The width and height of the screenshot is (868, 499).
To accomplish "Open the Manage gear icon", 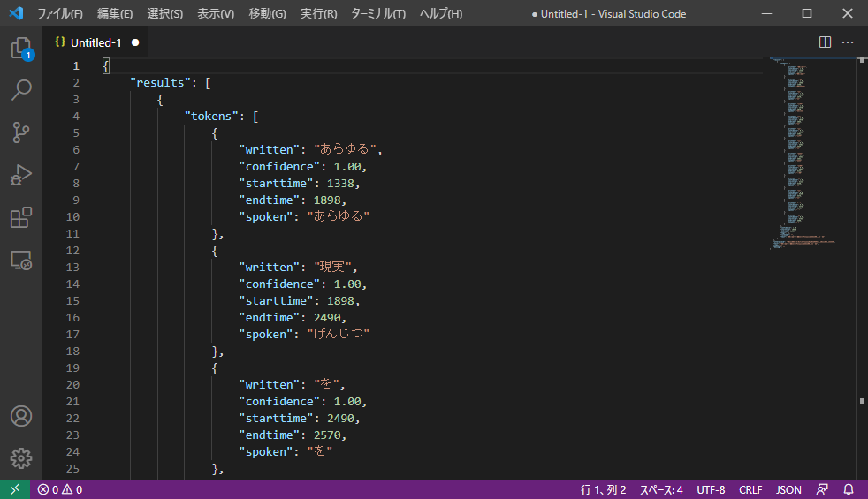I will tap(21, 458).
